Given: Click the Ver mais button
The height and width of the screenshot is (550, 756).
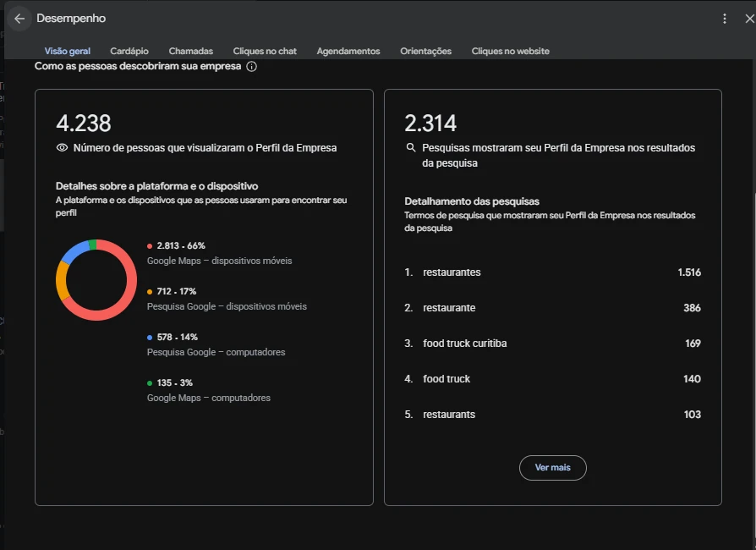Looking at the screenshot, I should coord(552,467).
